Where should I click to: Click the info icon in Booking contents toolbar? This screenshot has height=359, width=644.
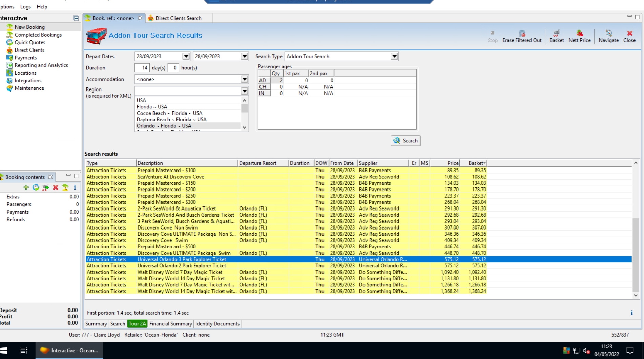pyautogui.click(x=75, y=187)
